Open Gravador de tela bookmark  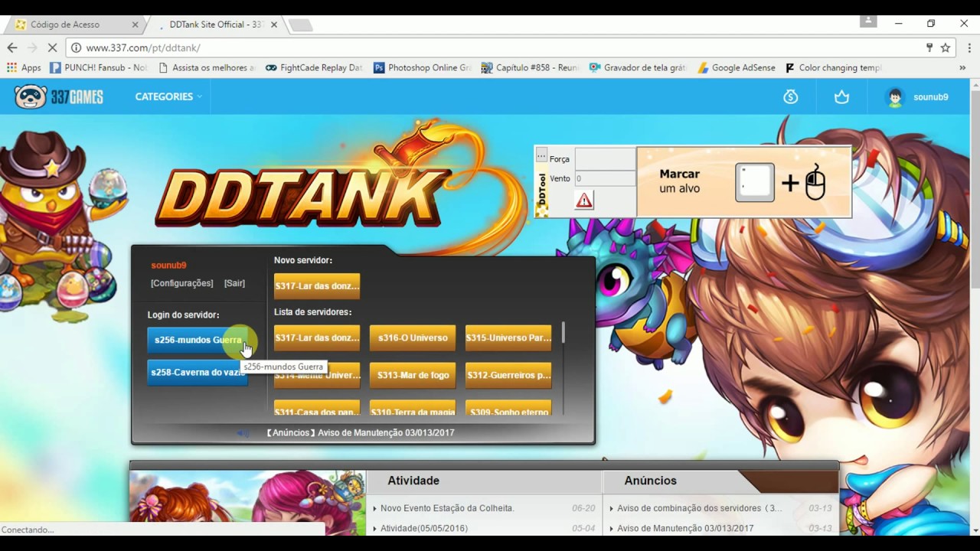(x=638, y=67)
